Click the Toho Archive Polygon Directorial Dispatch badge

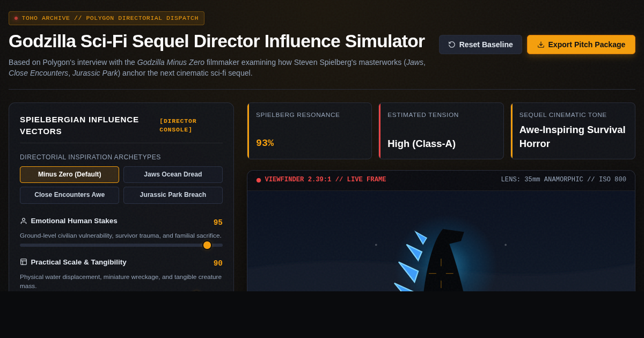point(106,18)
